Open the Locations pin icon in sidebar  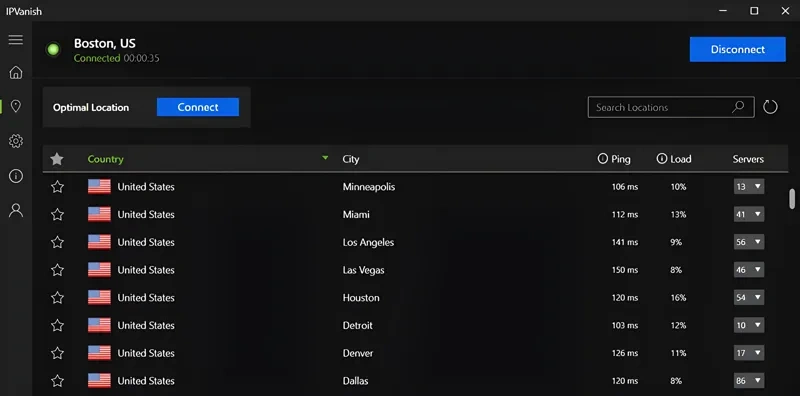click(16, 106)
